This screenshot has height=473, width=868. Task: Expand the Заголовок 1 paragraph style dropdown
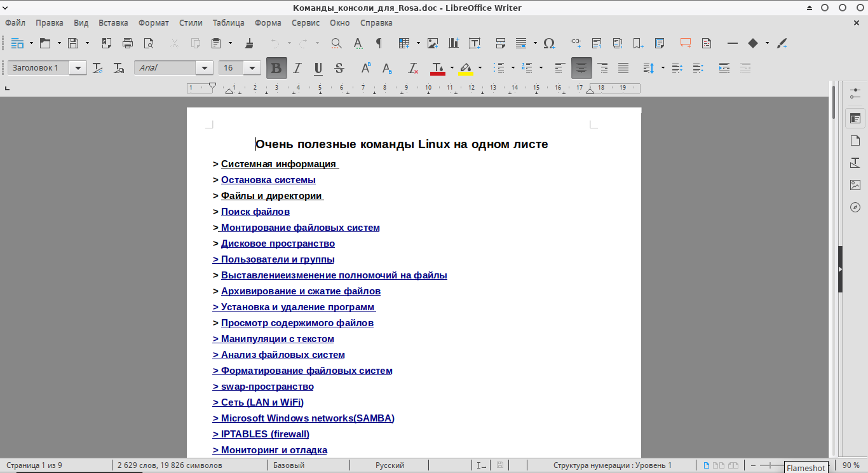point(78,68)
